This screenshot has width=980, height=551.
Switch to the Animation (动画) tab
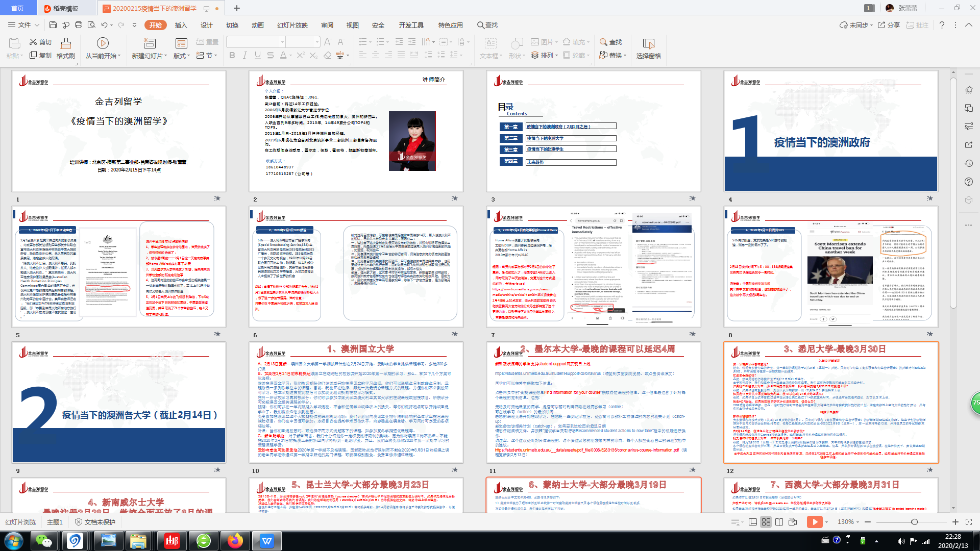[x=258, y=25]
